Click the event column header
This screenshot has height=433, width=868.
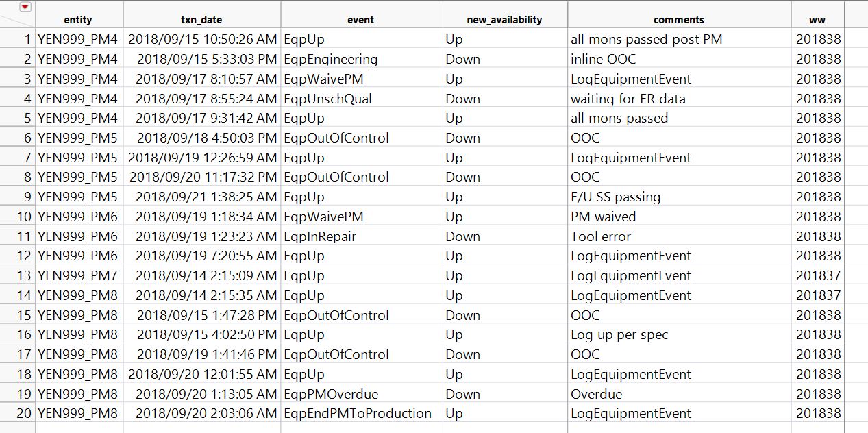pyautogui.click(x=360, y=20)
